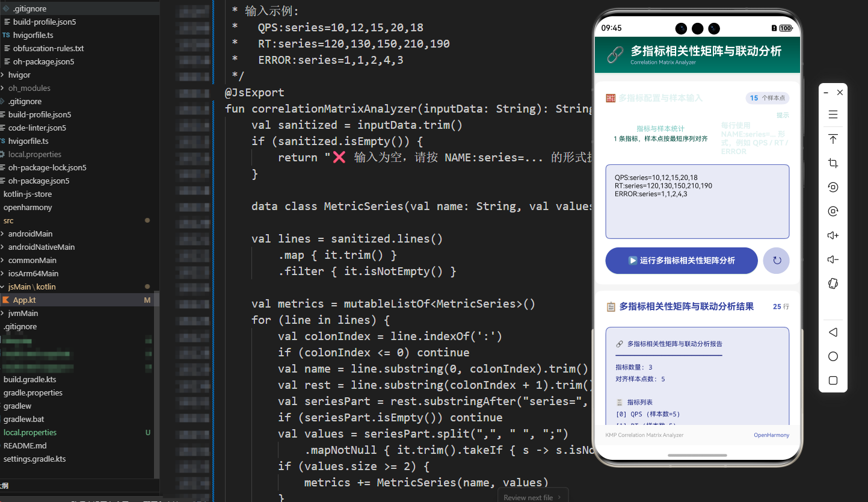
Task: Open the topmost .gitignore file
Action: click(29, 8)
